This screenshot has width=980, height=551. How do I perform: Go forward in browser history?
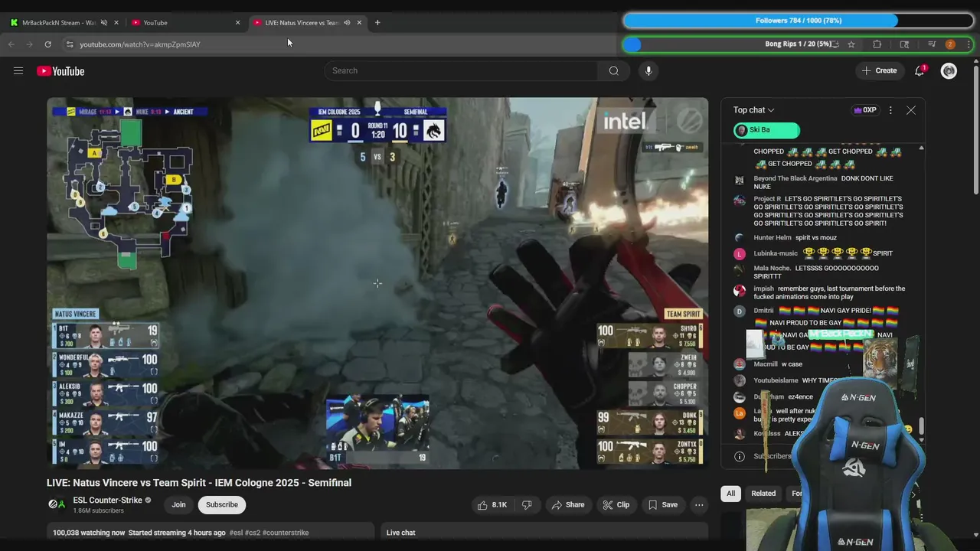(x=29, y=44)
